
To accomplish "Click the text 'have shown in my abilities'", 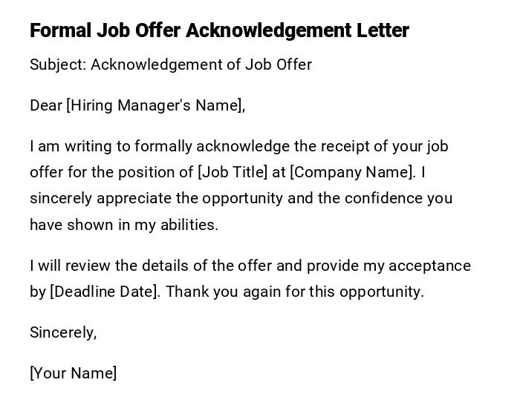I will pos(123,225).
